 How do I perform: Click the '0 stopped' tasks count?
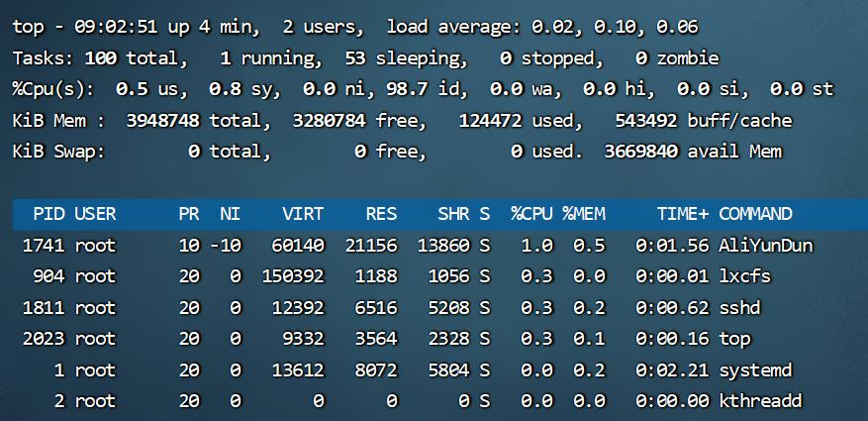[x=547, y=58]
